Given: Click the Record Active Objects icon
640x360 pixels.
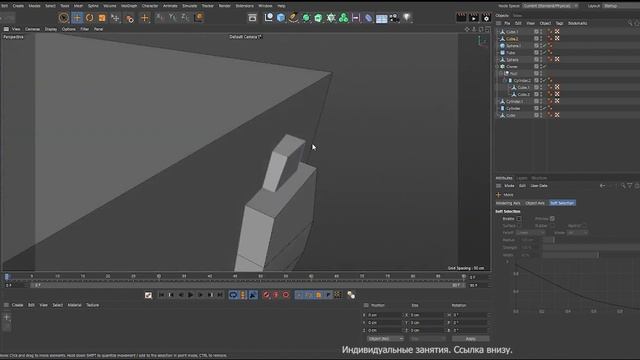Looking at the screenshot, I should pos(266,295).
